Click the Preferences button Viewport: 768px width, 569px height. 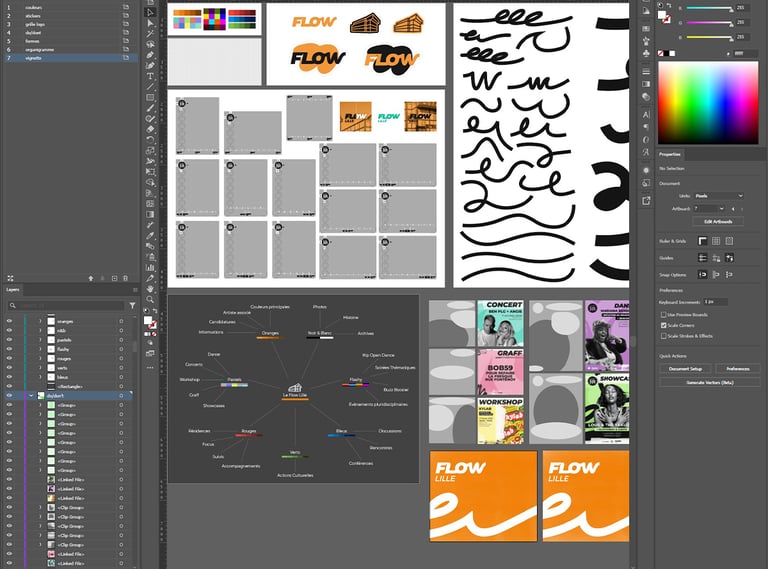738,369
